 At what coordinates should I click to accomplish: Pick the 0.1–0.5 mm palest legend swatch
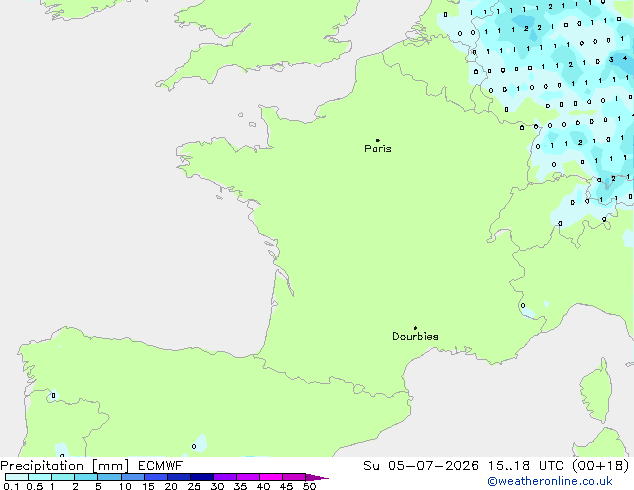pyautogui.click(x=17, y=477)
